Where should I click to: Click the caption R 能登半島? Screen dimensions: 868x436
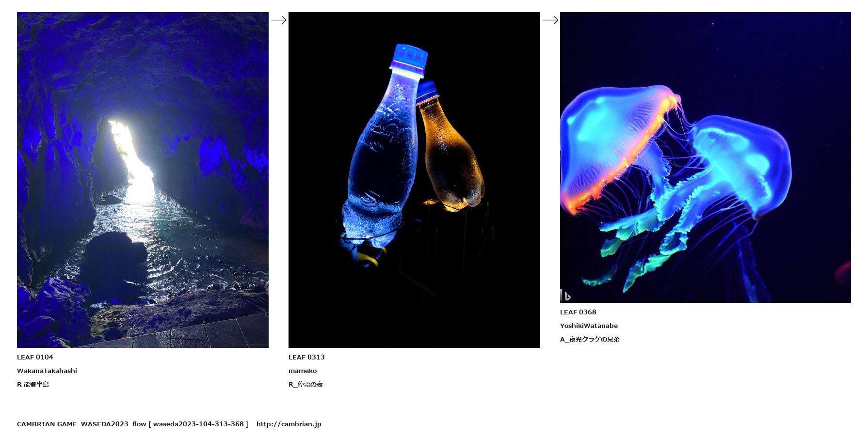point(33,384)
